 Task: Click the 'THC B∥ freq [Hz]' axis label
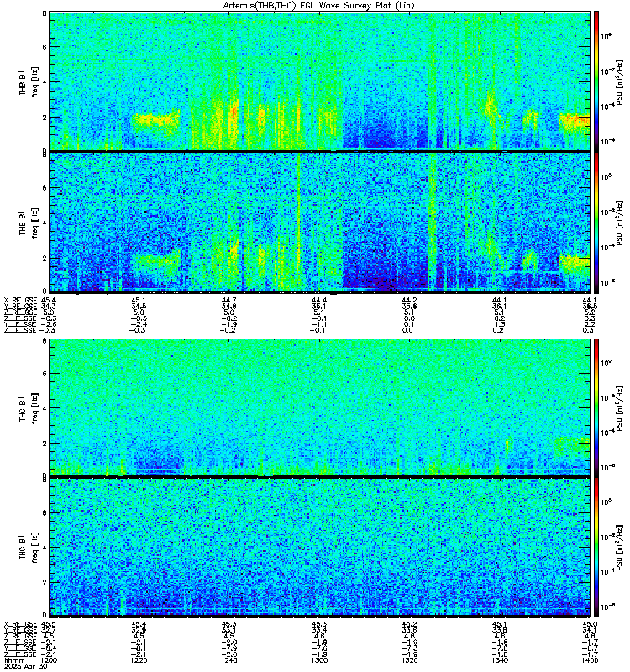click(x=29, y=548)
